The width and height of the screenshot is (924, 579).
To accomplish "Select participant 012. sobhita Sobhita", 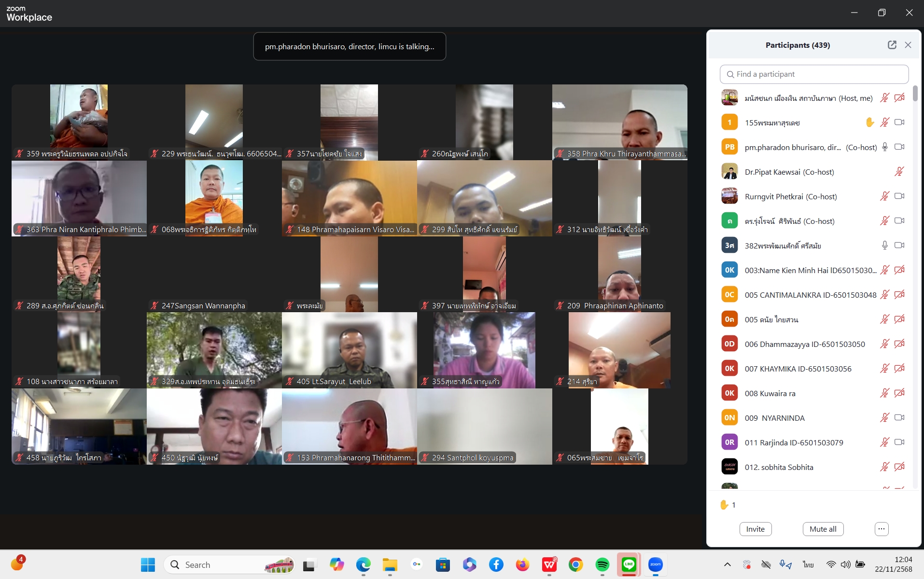I will tap(779, 467).
